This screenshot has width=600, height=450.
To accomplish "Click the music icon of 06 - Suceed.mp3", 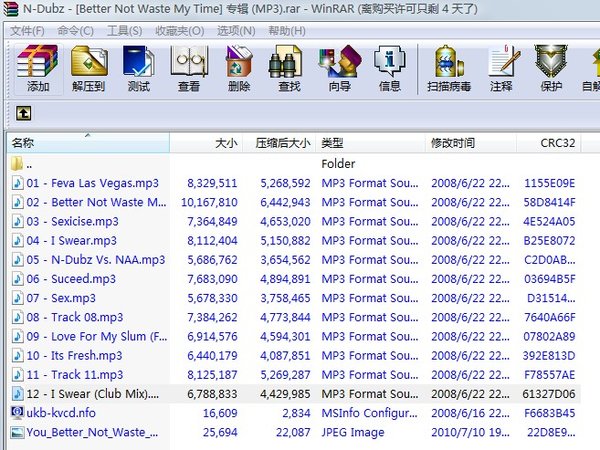I will tap(17, 279).
